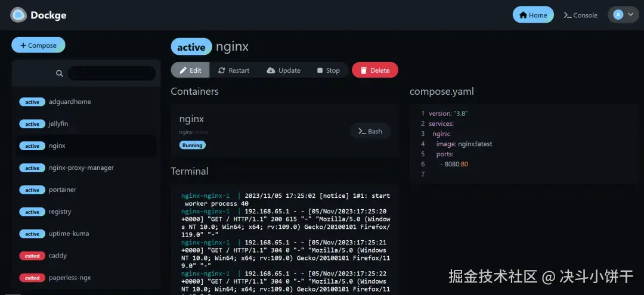The height and width of the screenshot is (295, 644).
Task: Open the Console page
Action: tap(580, 15)
